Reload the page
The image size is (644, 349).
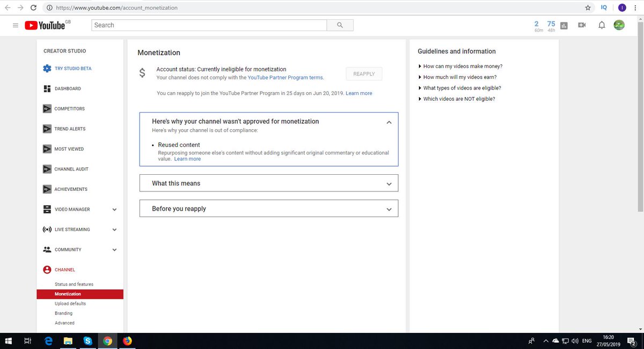[x=34, y=8]
